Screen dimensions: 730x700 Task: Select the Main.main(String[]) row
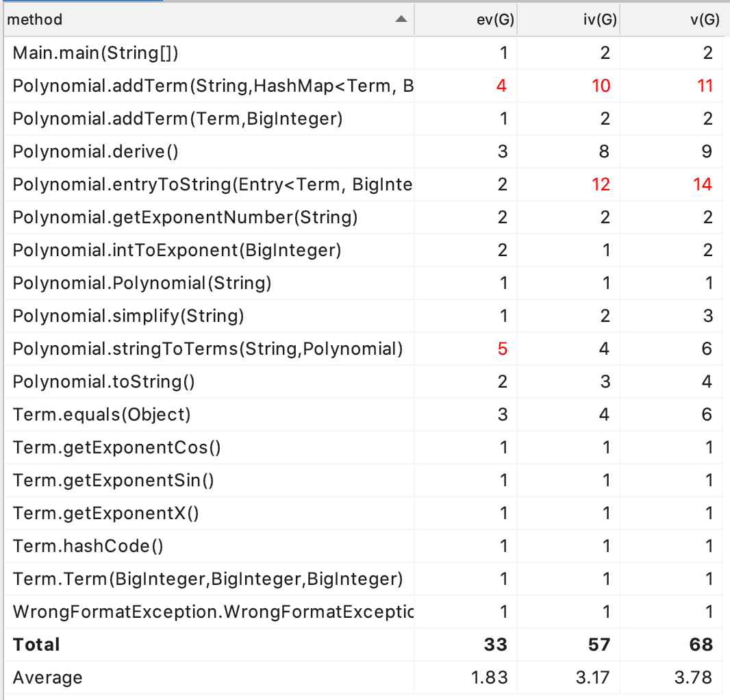[363, 53]
